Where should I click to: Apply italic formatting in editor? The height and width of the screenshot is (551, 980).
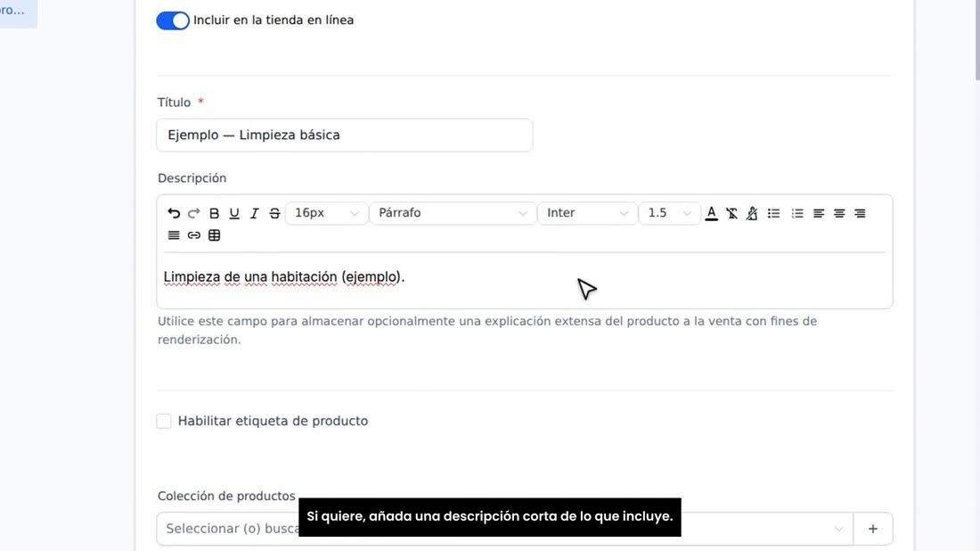tap(255, 213)
